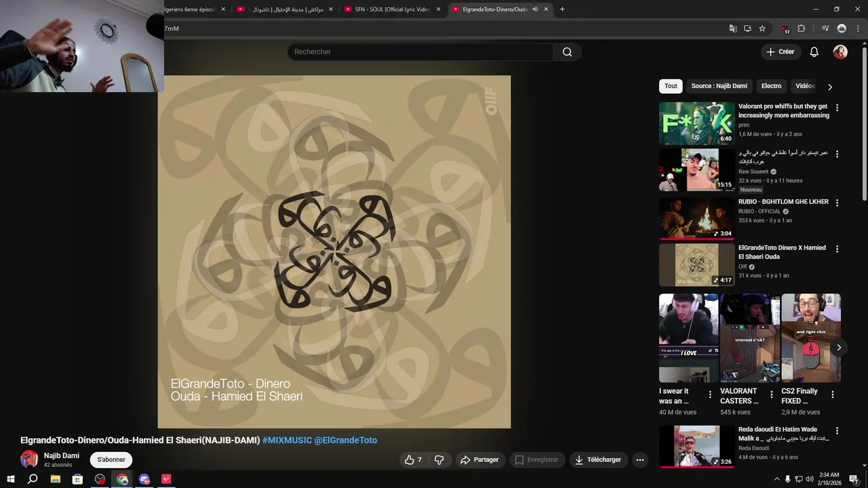Open Valorant from taskbar

tap(166, 479)
